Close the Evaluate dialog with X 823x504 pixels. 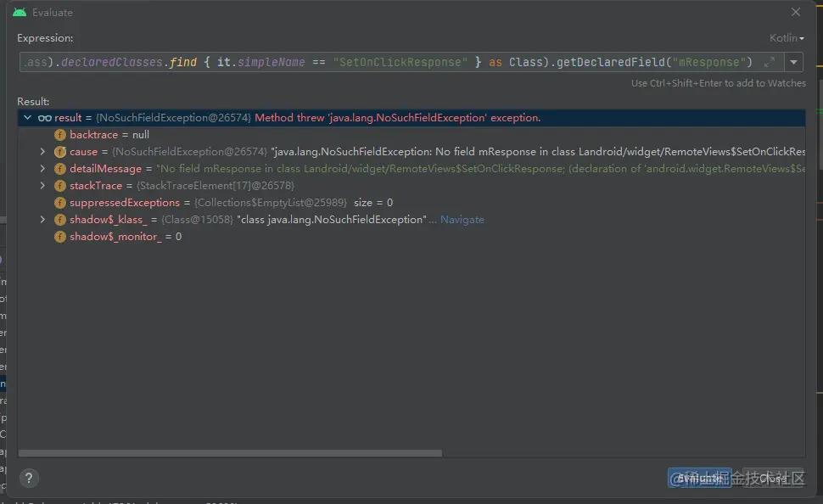pos(796,12)
